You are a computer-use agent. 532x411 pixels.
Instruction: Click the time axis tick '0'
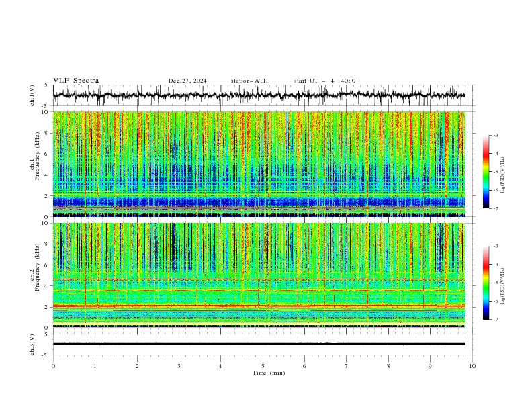click(53, 366)
